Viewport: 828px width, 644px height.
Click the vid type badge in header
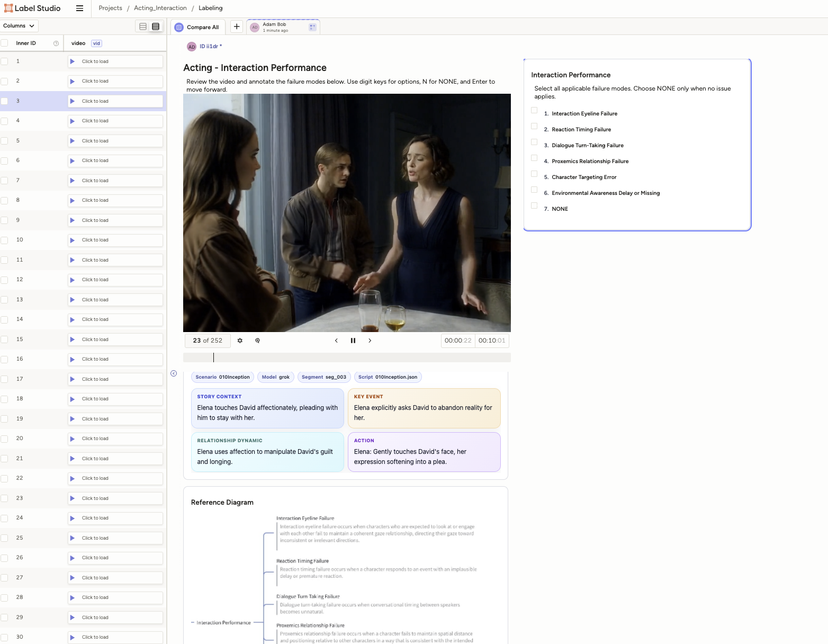click(96, 43)
